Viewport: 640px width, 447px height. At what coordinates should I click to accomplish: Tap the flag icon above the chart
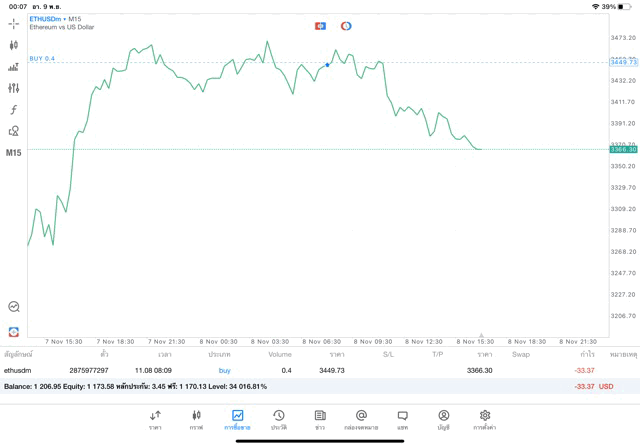(x=320, y=25)
